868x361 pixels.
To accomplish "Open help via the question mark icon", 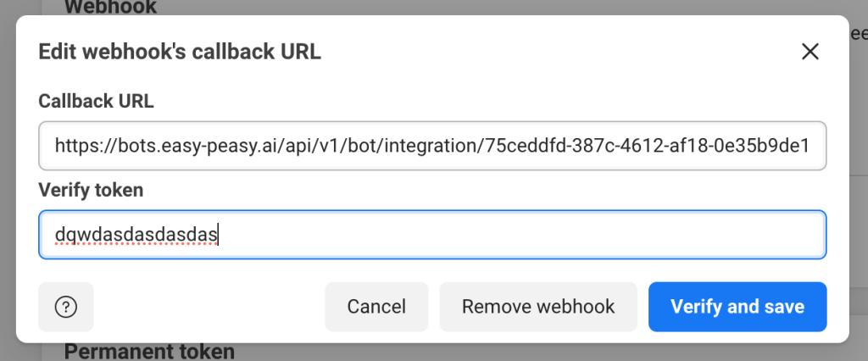I will (66, 307).
